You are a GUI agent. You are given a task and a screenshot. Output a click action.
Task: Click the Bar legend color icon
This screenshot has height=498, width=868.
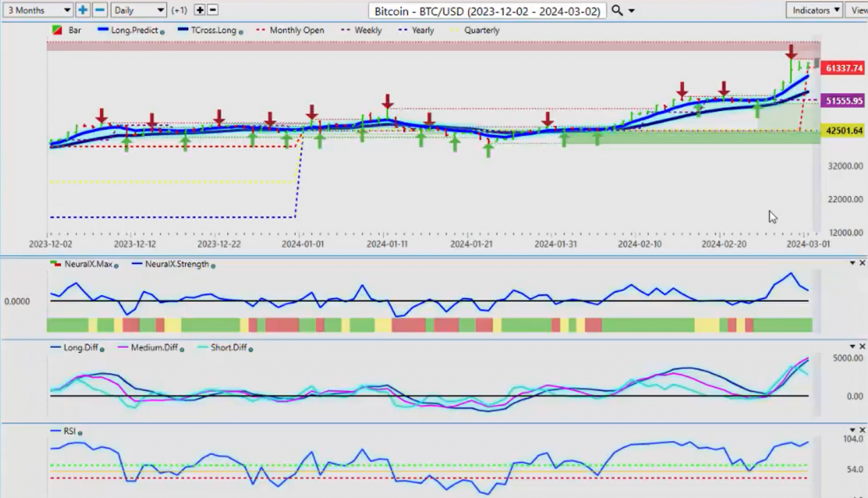pyautogui.click(x=57, y=30)
